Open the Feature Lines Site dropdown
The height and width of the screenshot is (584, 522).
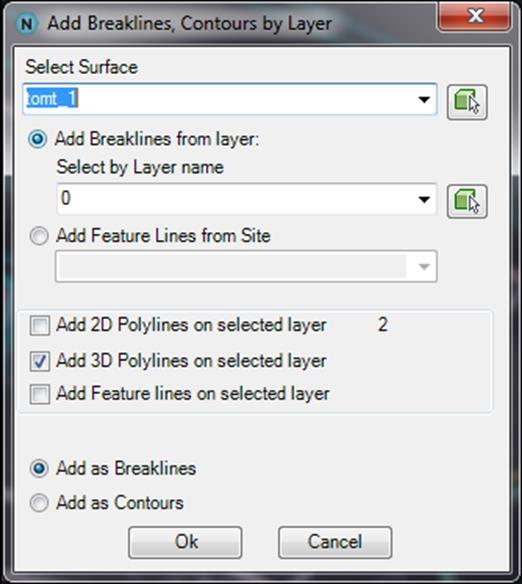tap(424, 266)
